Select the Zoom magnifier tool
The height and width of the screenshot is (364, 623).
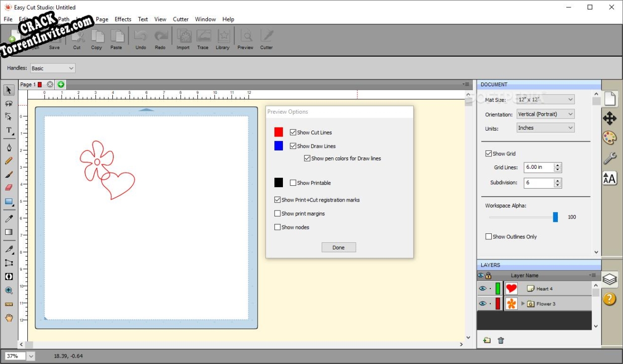pos(9,291)
